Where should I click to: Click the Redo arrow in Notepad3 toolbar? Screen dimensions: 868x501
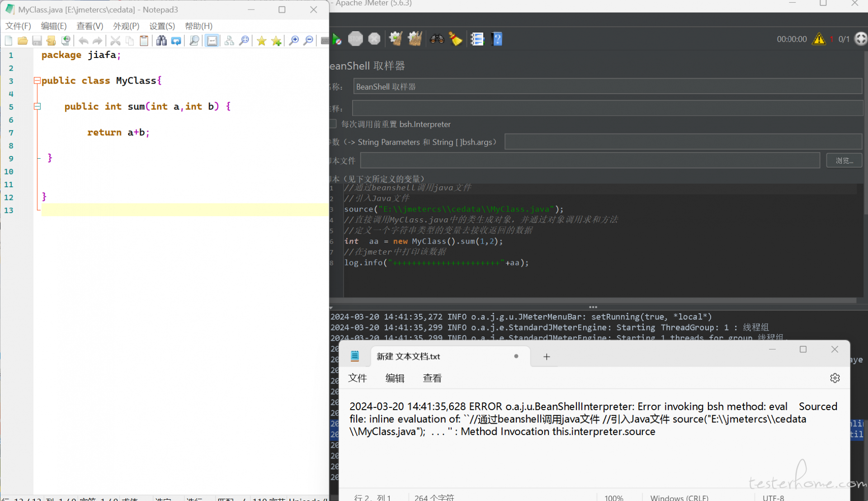[x=97, y=41]
